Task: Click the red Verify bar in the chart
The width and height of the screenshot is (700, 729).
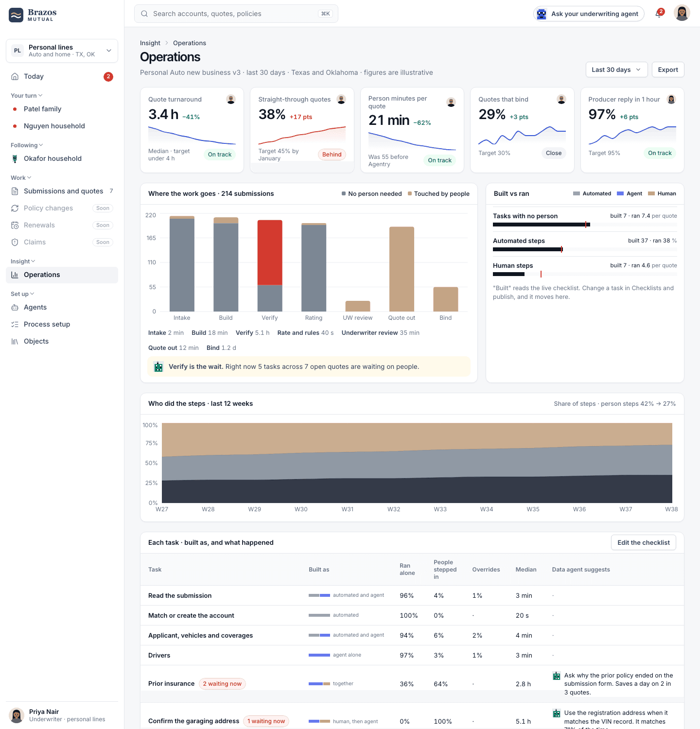Action: [270, 252]
